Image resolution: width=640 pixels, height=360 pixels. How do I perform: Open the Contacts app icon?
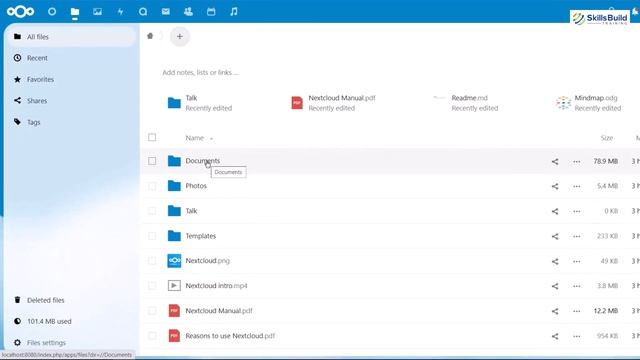[x=188, y=11]
